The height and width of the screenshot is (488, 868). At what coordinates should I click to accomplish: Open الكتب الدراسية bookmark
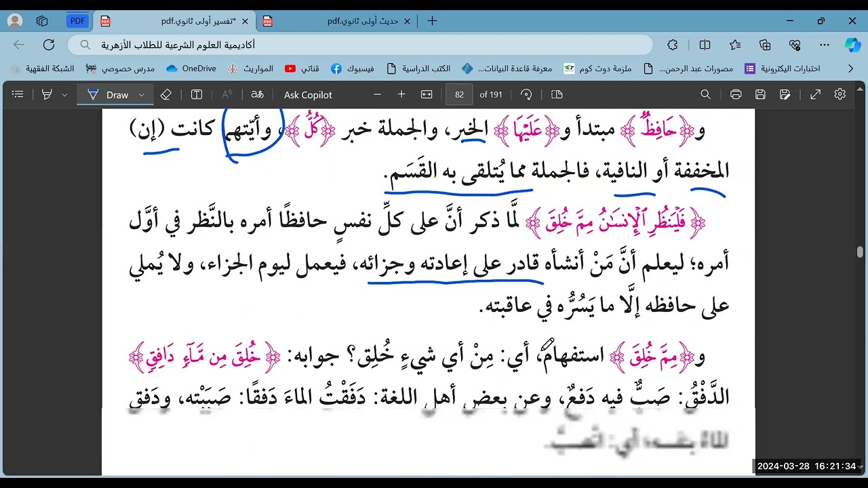[418, 68]
